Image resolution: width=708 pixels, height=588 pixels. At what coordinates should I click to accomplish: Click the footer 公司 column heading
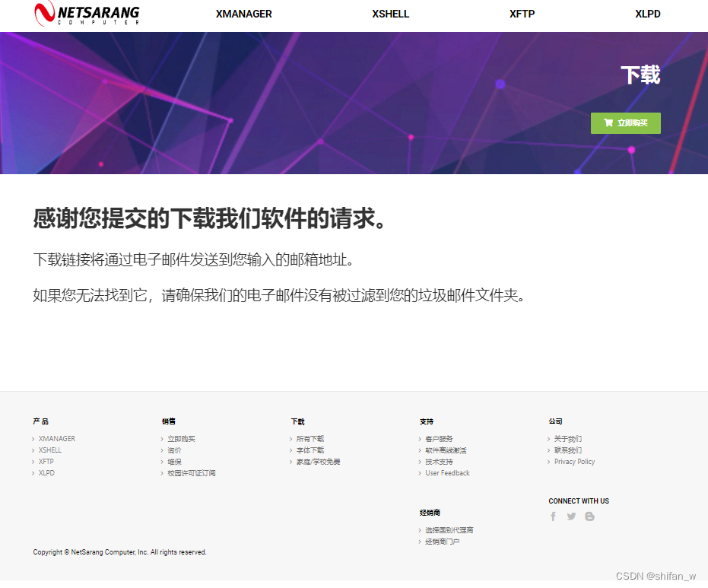tap(555, 421)
